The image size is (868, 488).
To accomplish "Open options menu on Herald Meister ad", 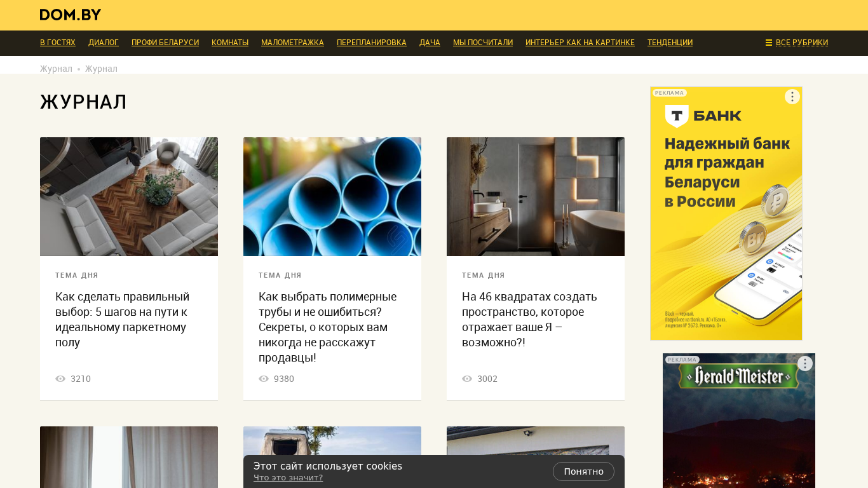I will [x=804, y=363].
